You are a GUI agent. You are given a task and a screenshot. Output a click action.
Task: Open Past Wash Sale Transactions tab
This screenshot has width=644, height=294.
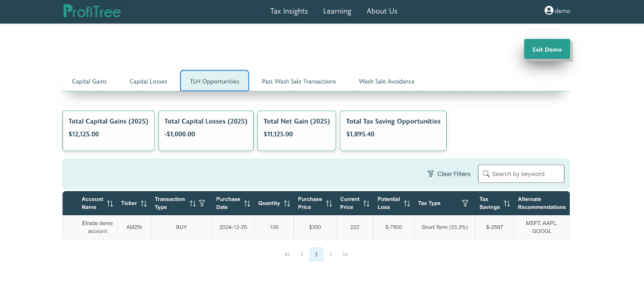(x=299, y=81)
